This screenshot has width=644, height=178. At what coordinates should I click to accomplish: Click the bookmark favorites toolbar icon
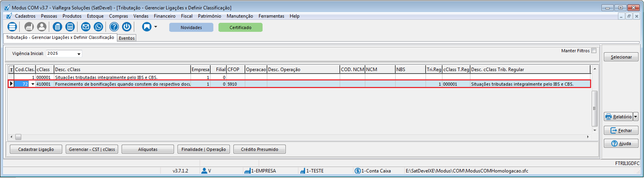[147, 27]
